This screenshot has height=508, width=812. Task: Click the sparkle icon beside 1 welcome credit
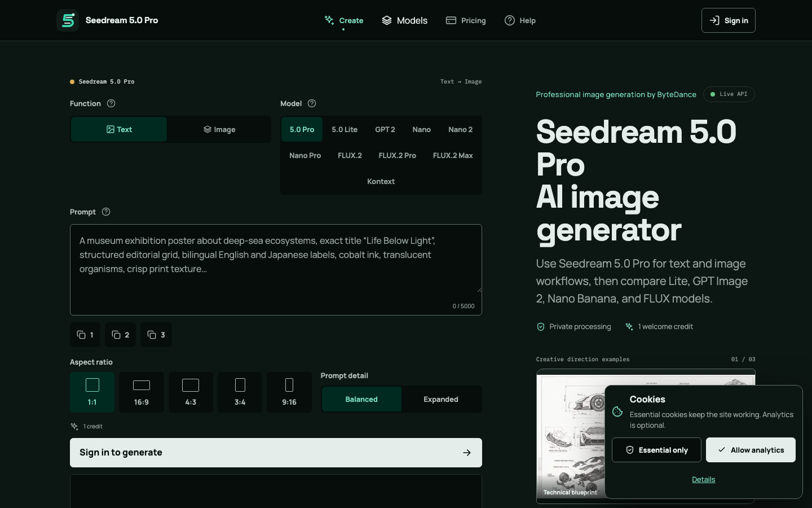point(629,327)
